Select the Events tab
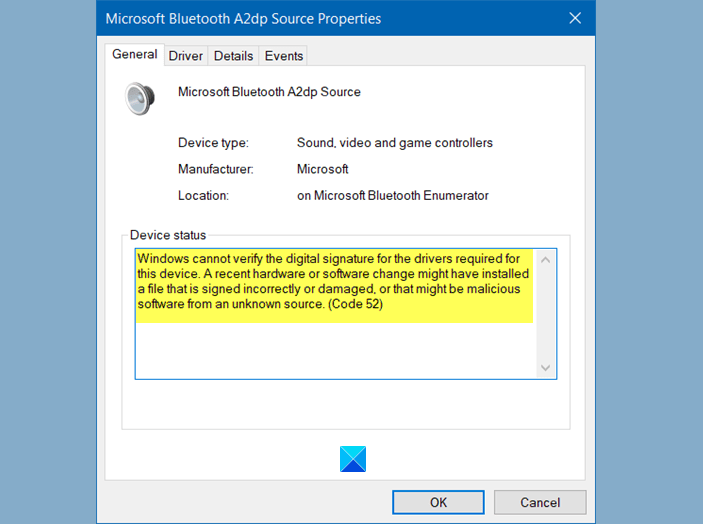 (284, 56)
